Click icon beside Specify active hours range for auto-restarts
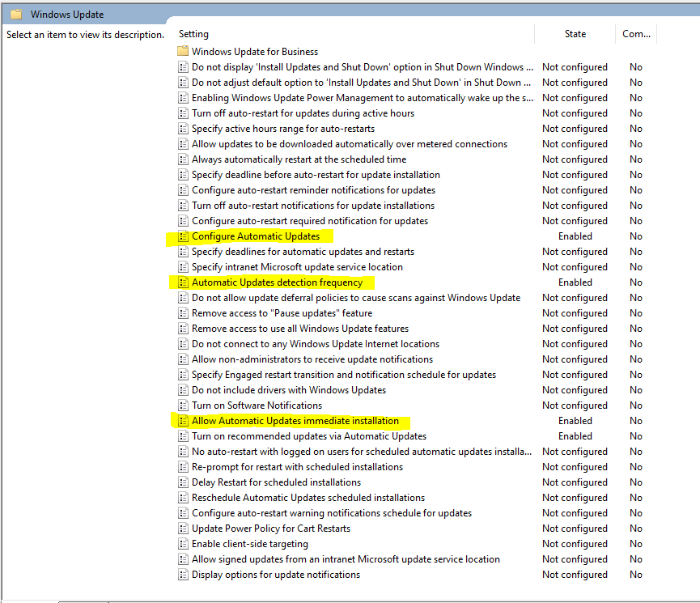This screenshot has width=700, height=603. [183, 129]
